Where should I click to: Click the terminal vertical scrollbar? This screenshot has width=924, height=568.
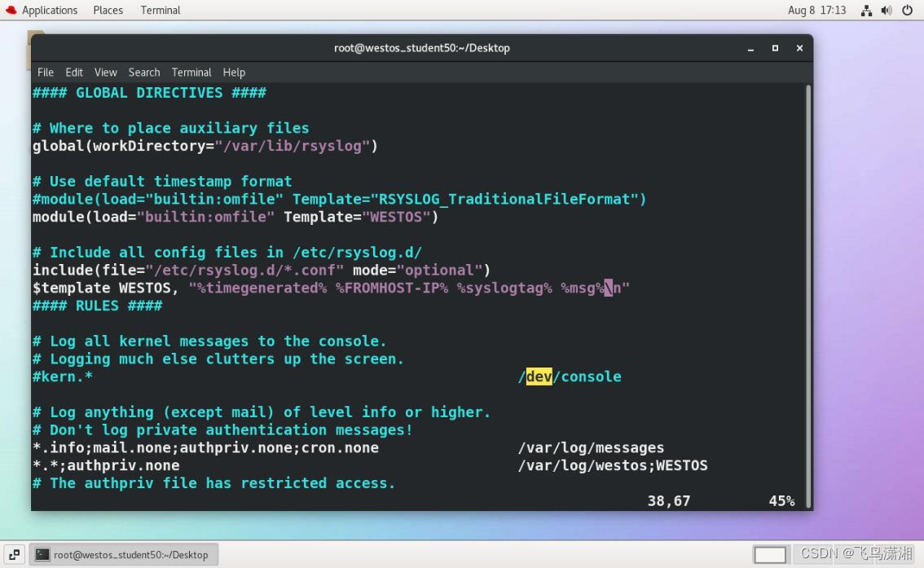point(808,297)
